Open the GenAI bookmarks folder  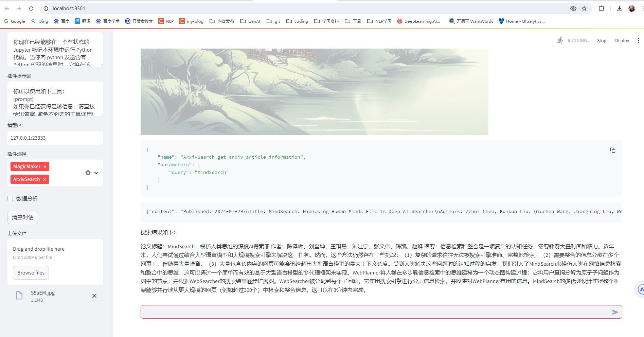pos(250,21)
